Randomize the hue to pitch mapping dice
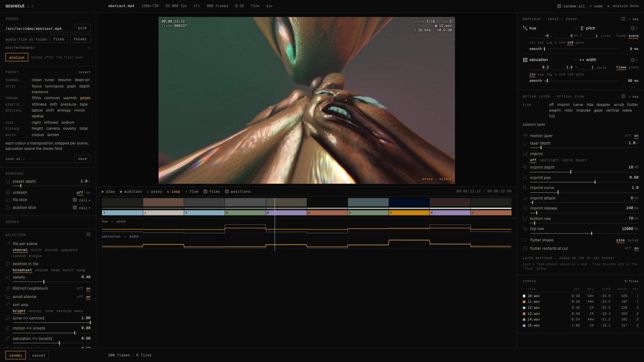This screenshot has height=362, width=644. click(632, 28)
